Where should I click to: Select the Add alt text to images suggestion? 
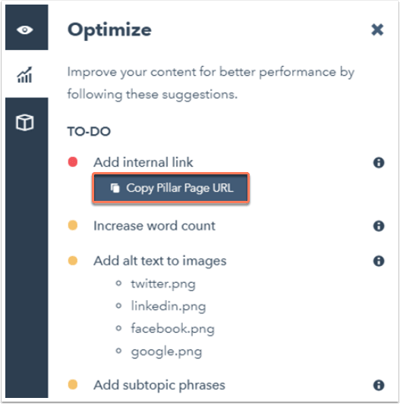coord(160,261)
